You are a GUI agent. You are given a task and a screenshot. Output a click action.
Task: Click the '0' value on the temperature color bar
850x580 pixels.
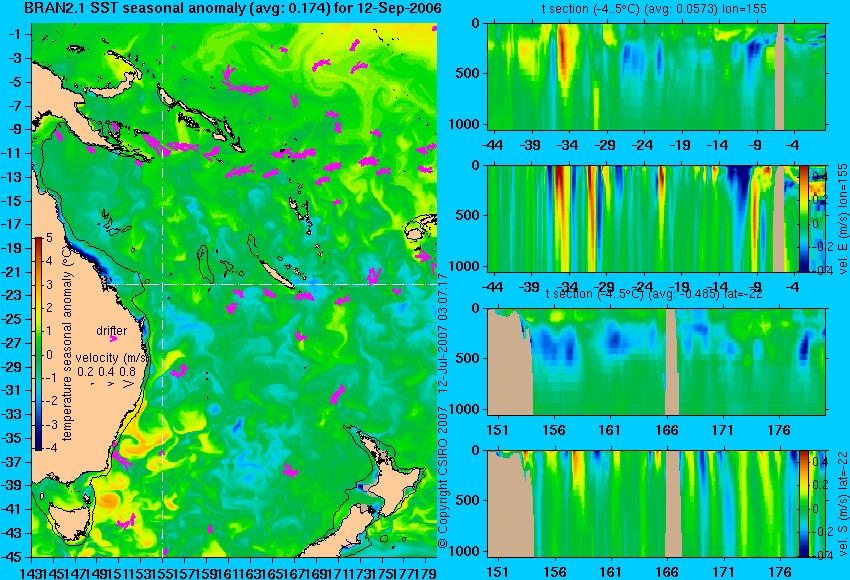tap(49, 355)
